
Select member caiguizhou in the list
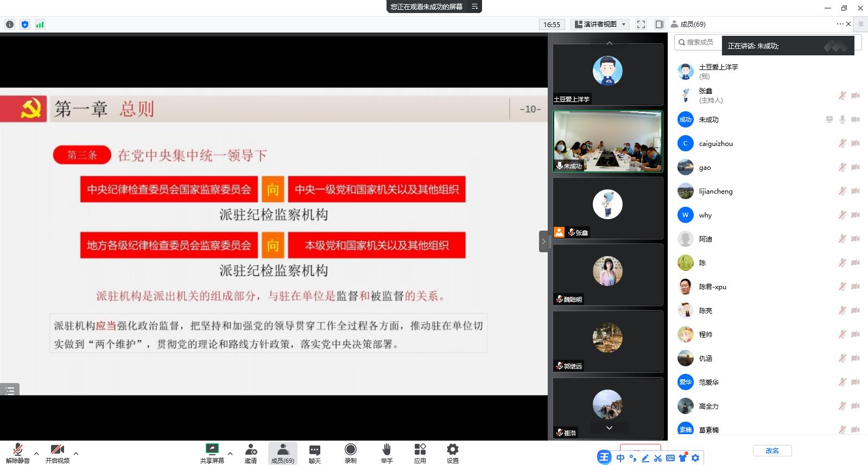coord(715,144)
